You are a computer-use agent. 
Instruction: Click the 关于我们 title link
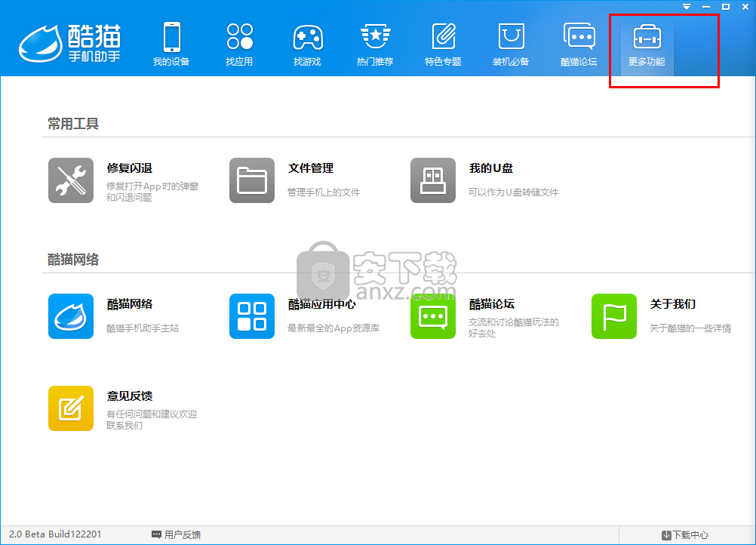(x=672, y=304)
